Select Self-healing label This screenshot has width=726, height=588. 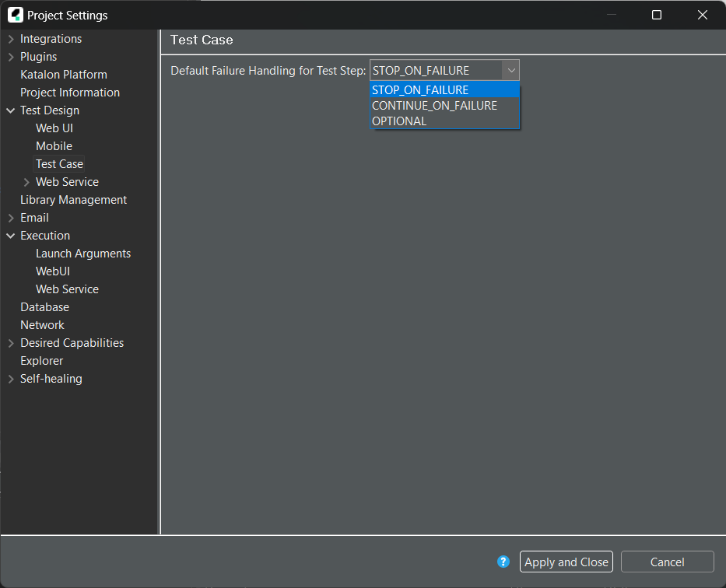51,379
